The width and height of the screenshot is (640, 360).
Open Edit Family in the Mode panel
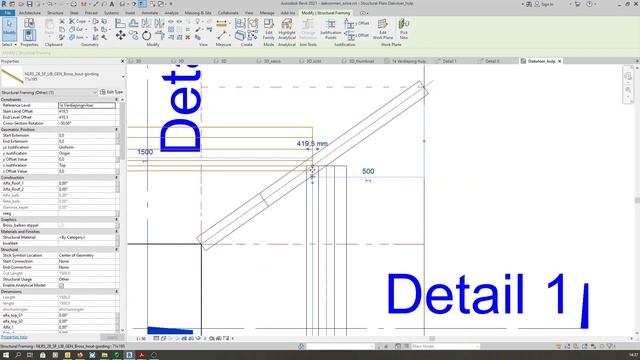tap(269, 29)
